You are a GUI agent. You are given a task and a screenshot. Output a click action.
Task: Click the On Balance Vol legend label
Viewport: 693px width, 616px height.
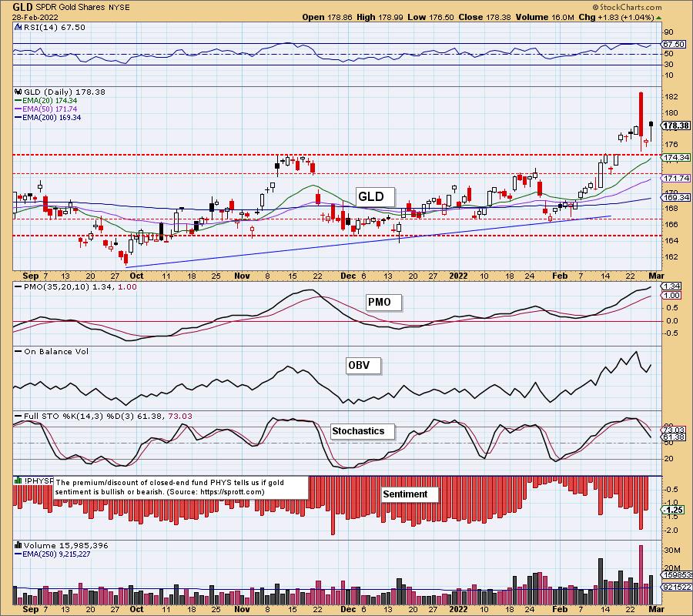tap(52, 352)
